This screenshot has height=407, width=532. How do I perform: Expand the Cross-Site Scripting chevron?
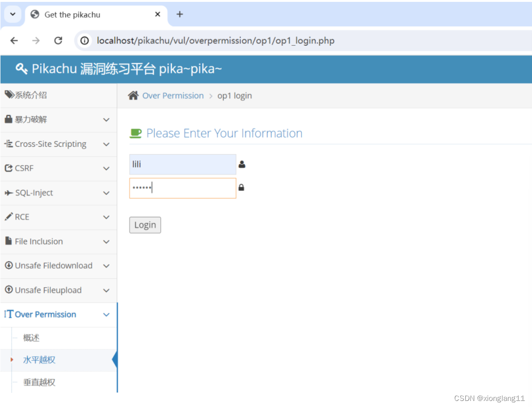(106, 144)
